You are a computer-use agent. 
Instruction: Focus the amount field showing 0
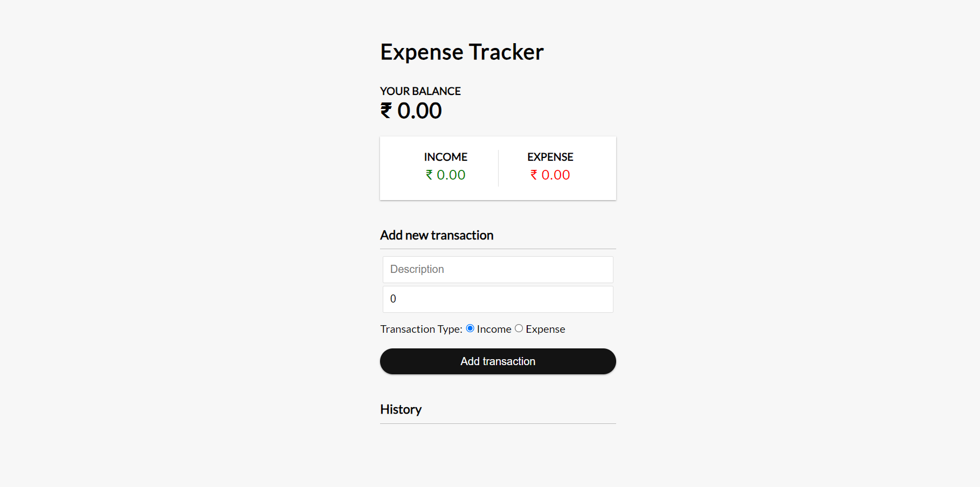coord(498,299)
